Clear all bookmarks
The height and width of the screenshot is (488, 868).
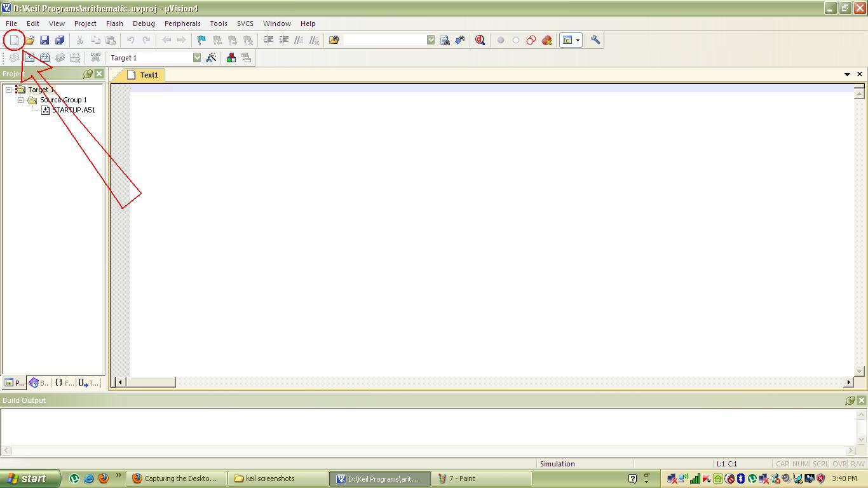coord(248,40)
